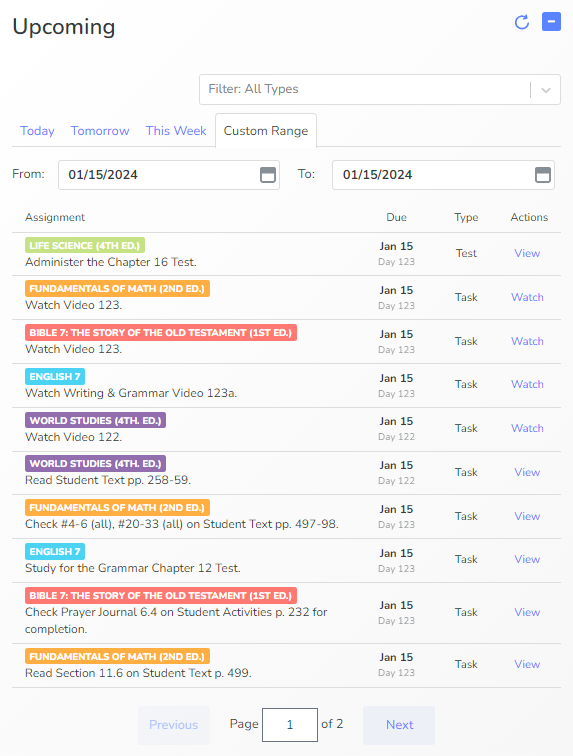
Task: Focus the To date input field
Action: pyautogui.click(x=443, y=175)
